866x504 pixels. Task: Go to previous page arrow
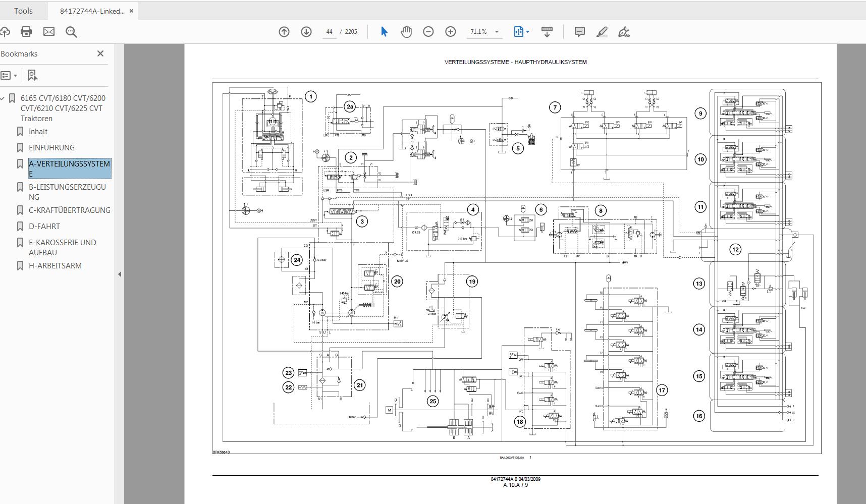pyautogui.click(x=284, y=32)
